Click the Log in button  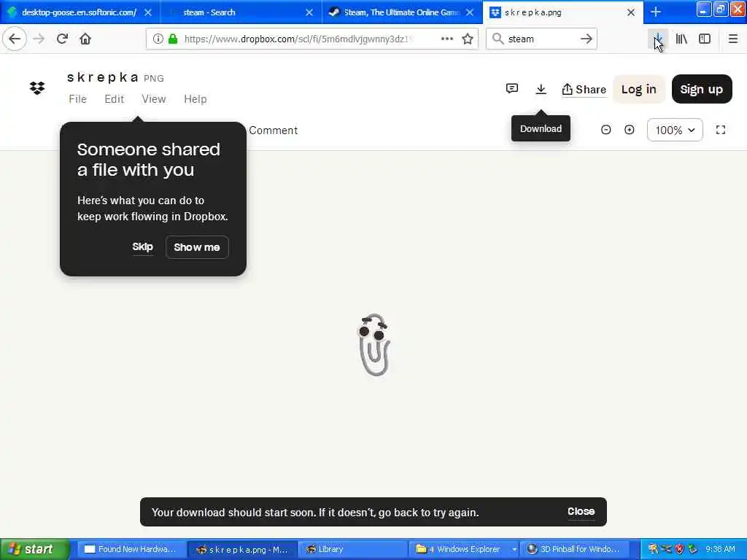coord(638,89)
